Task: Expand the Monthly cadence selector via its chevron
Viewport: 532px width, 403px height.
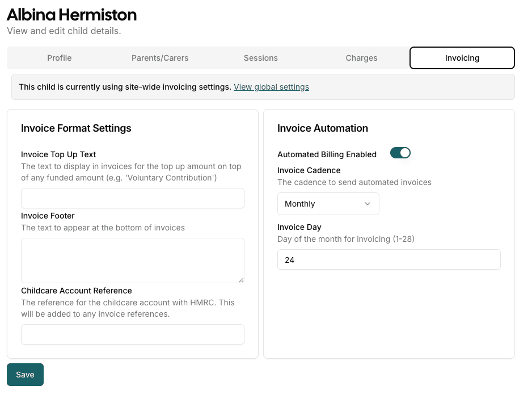Action: coord(367,204)
